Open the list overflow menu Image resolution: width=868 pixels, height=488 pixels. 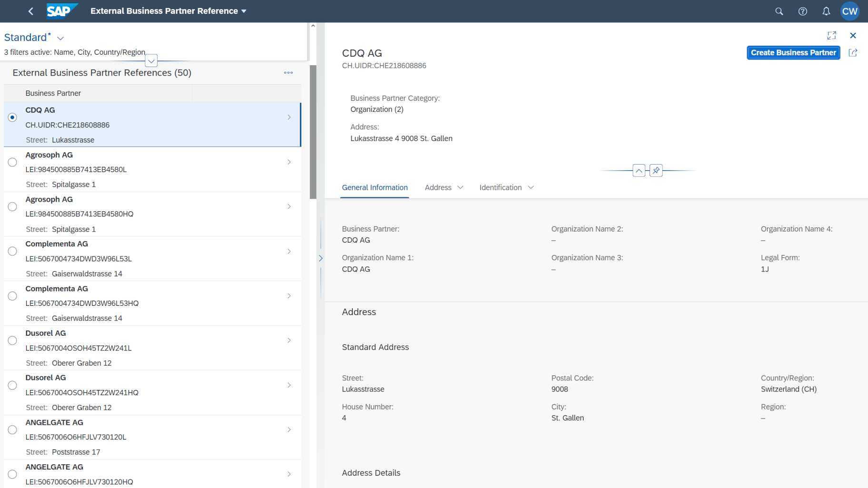click(x=288, y=73)
